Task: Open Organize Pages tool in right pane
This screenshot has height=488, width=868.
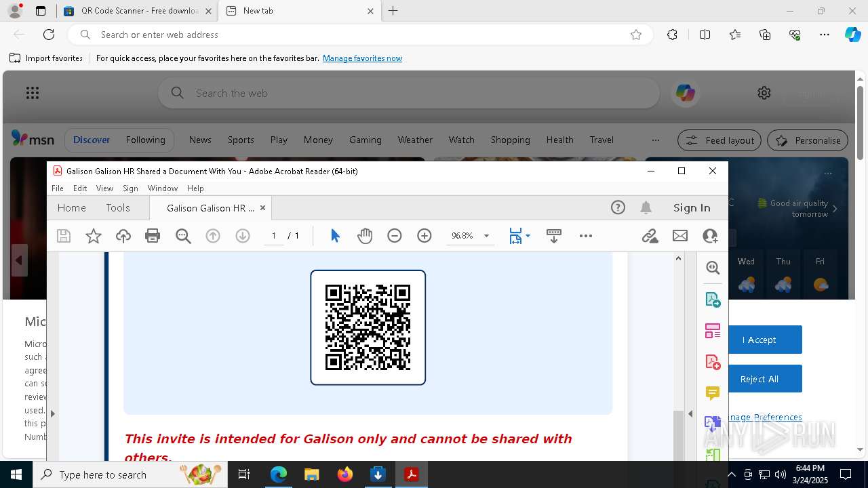Action: click(x=713, y=331)
